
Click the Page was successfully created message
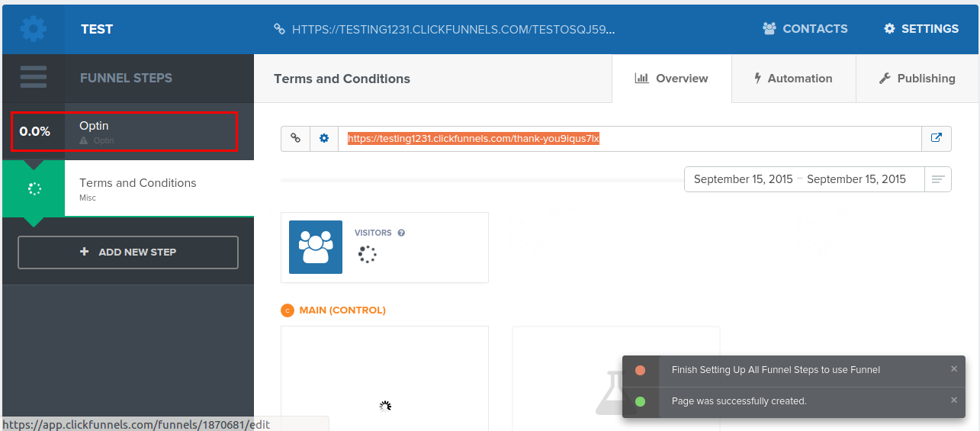pyautogui.click(x=739, y=401)
